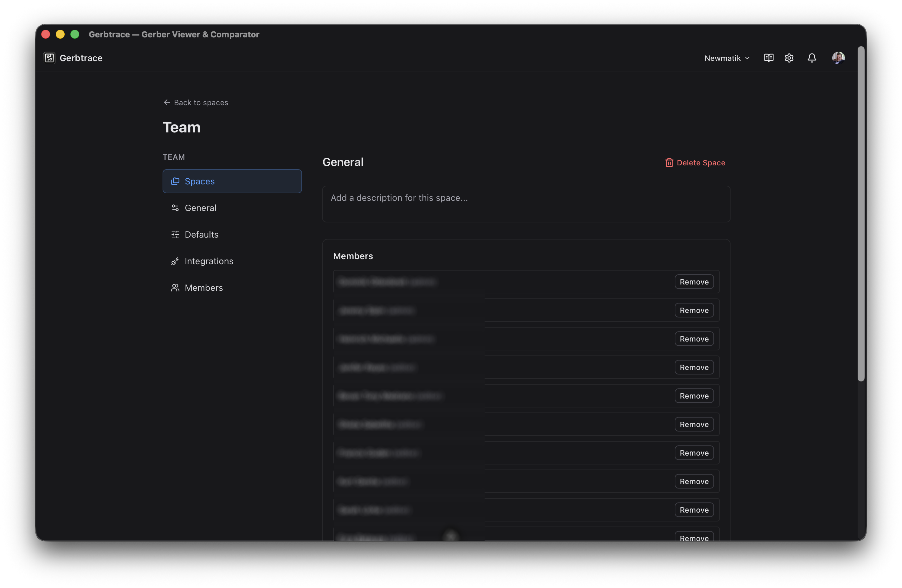Click the Members section heading

tap(353, 256)
